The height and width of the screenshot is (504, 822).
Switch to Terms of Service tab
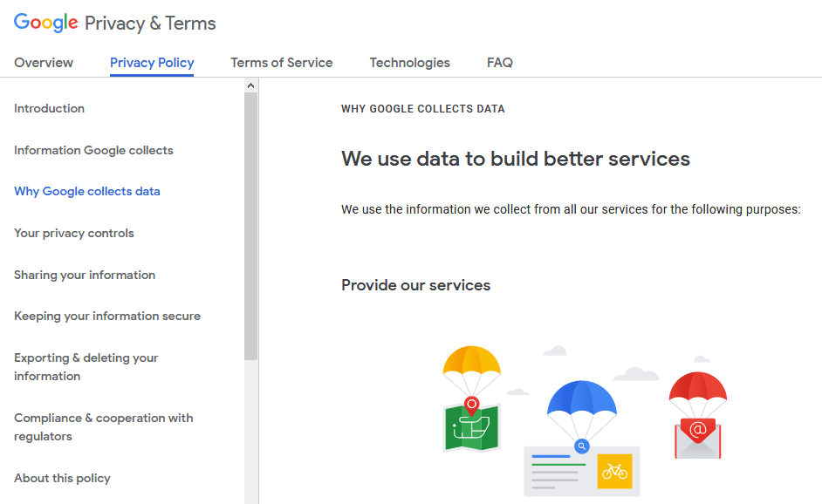[x=282, y=63]
